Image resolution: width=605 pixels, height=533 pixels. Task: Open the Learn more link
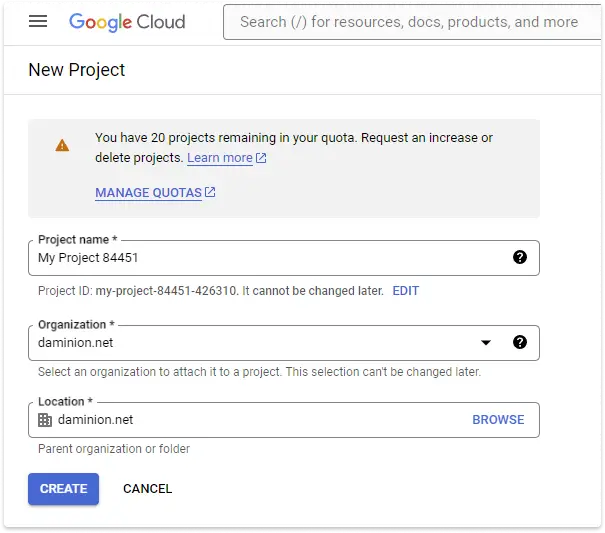(x=220, y=158)
